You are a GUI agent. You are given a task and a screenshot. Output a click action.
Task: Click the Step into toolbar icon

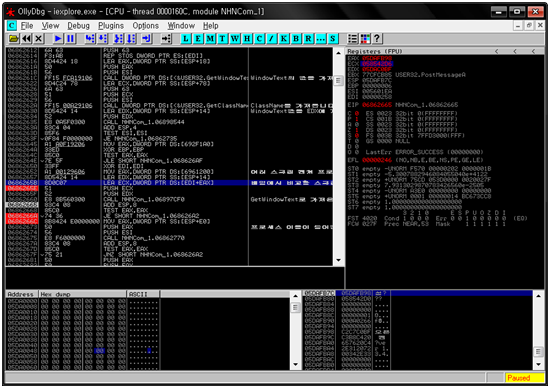point(90,39)
